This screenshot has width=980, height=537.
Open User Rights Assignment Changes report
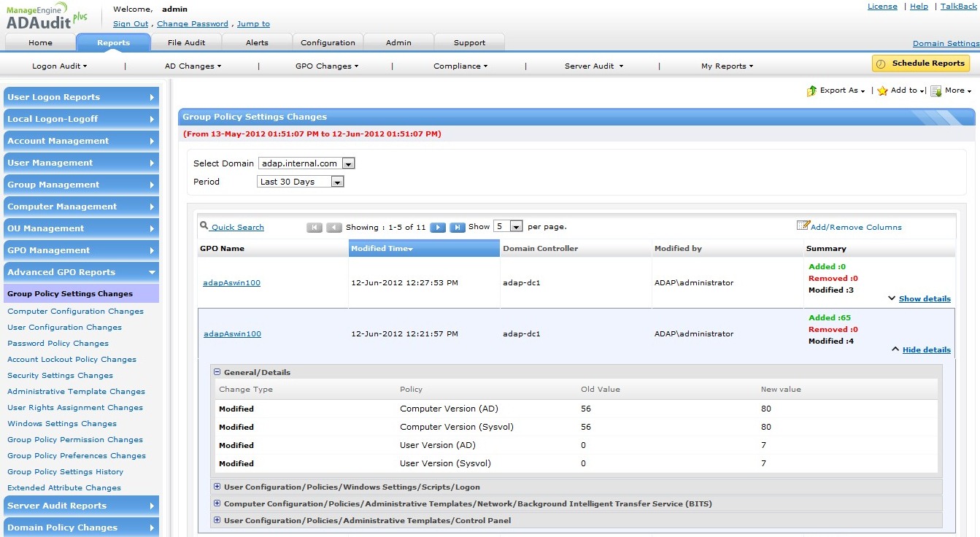(x=75, y=407)
